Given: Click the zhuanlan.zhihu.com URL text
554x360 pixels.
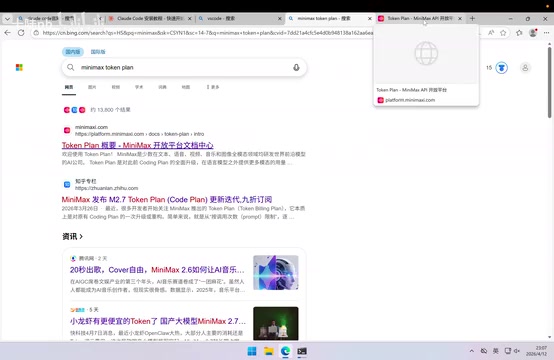Looking at the screenshot, I should coord(106,188).
